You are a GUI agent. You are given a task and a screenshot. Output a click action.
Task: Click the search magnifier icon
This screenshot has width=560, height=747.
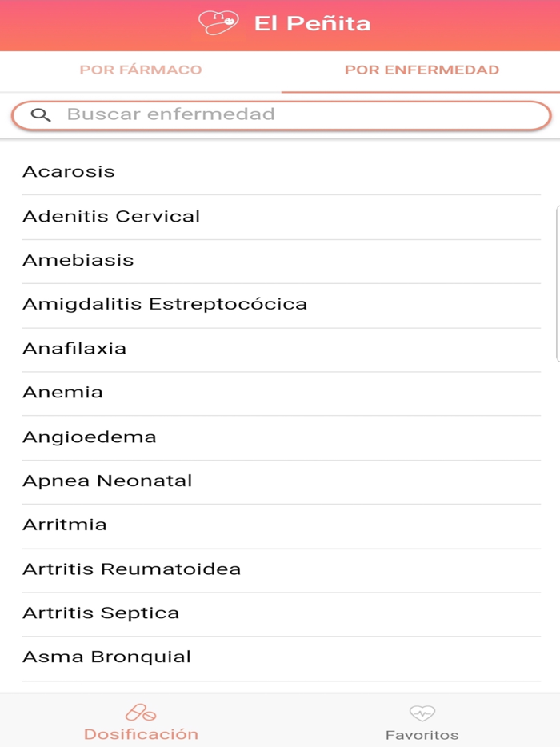point(42,114)
